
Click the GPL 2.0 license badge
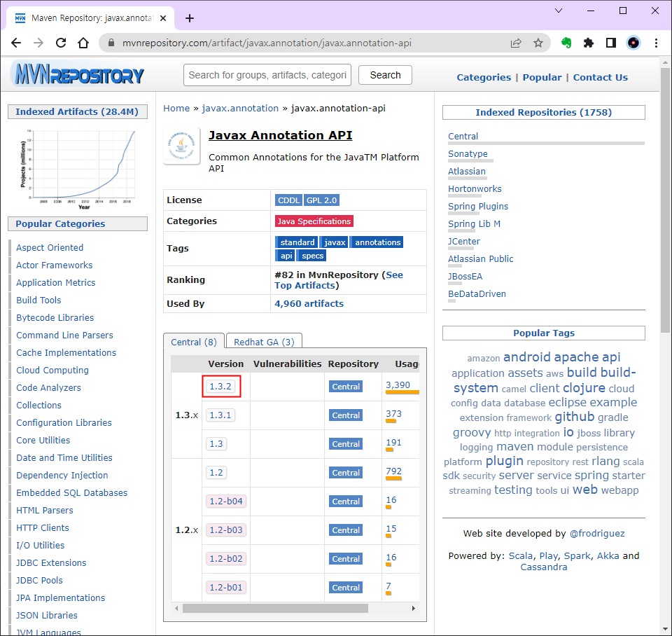pos(322,200)
